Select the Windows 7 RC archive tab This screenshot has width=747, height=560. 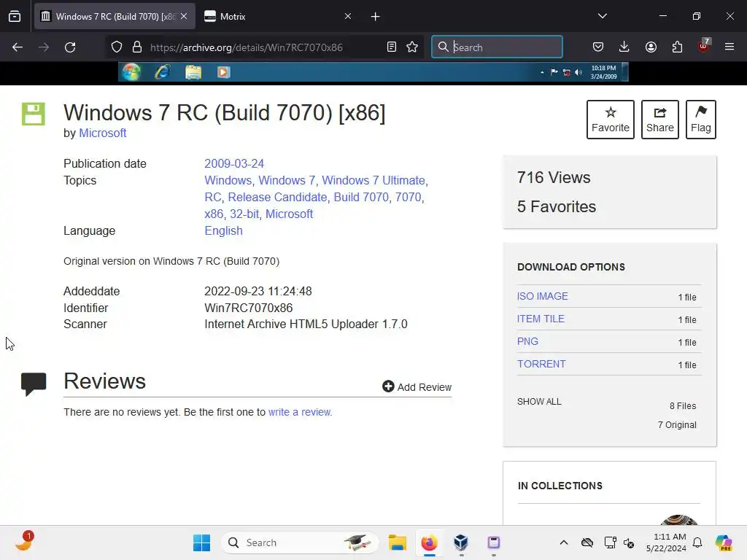(115, 16)
